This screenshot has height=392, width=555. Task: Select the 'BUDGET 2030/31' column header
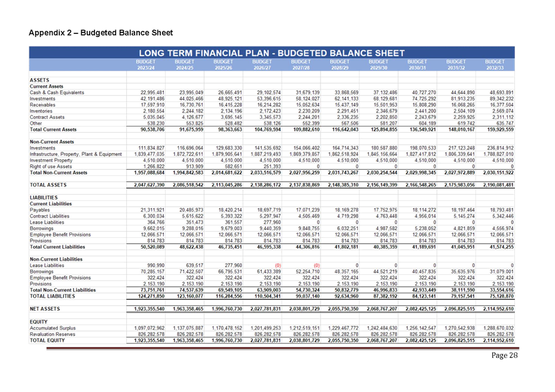417,65
